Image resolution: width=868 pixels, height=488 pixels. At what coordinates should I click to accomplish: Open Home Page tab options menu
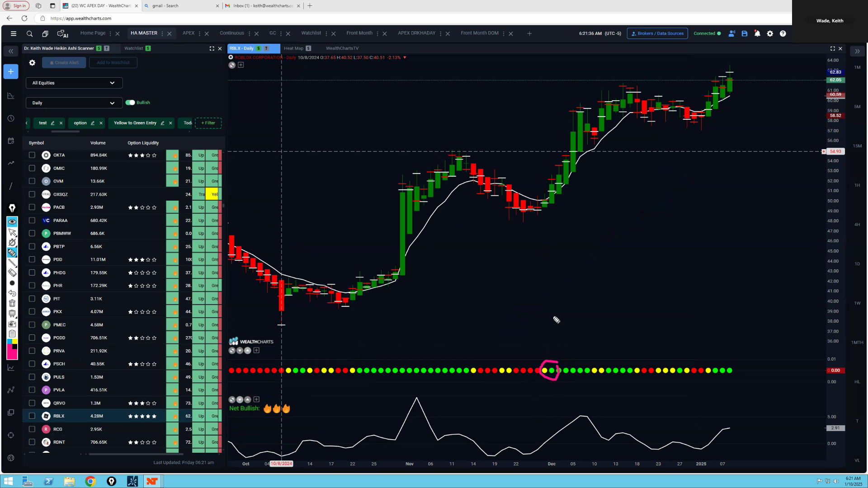click(110, 33)
